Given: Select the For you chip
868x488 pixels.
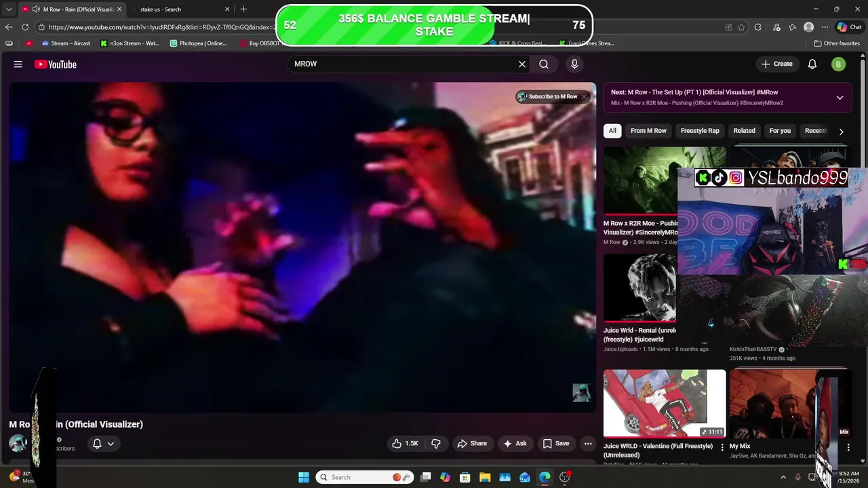Looking at the screenshot, I should [x=780, y=131].
